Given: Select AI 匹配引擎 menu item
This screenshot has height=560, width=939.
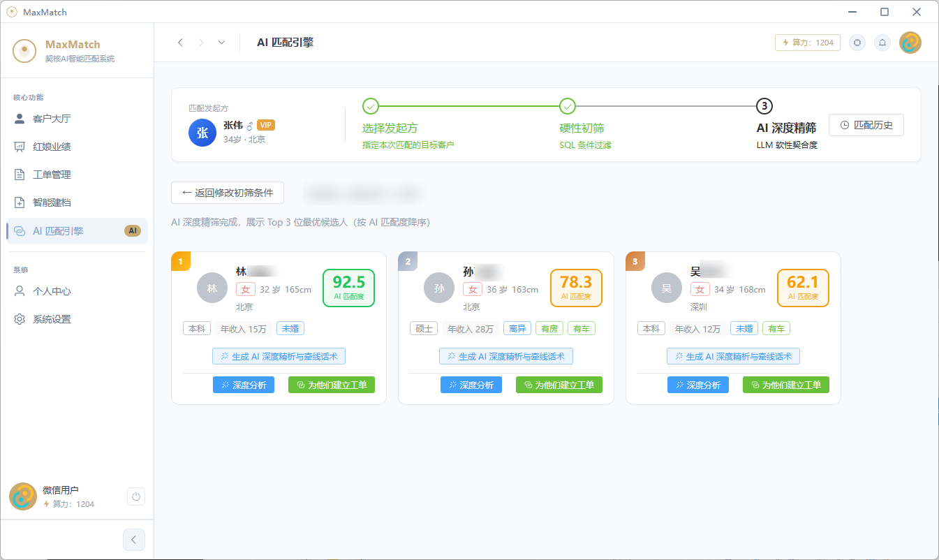Looking at the screenshot, I should tap(77, 231).
